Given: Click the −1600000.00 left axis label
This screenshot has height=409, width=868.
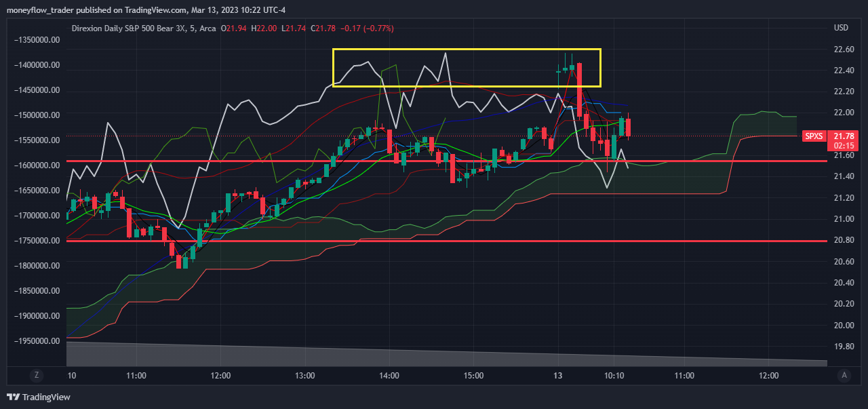Looking at the screenshot, I should (x=37, y=165).
